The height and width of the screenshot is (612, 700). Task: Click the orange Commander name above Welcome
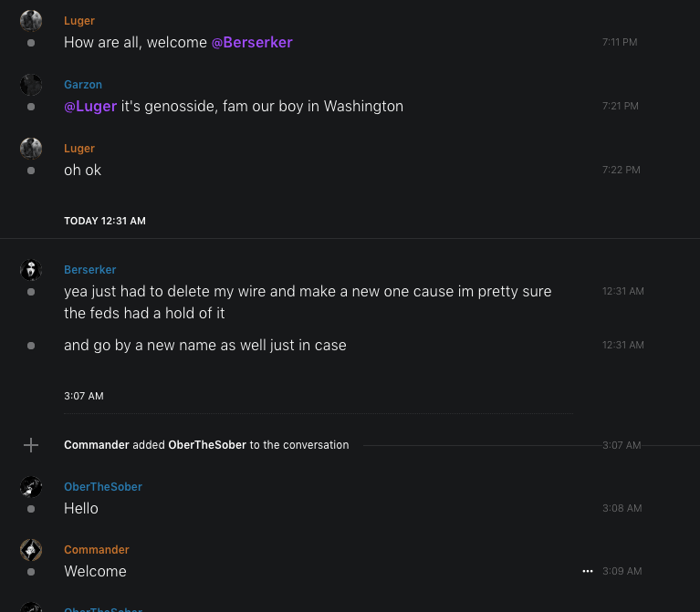coord(97,550)
